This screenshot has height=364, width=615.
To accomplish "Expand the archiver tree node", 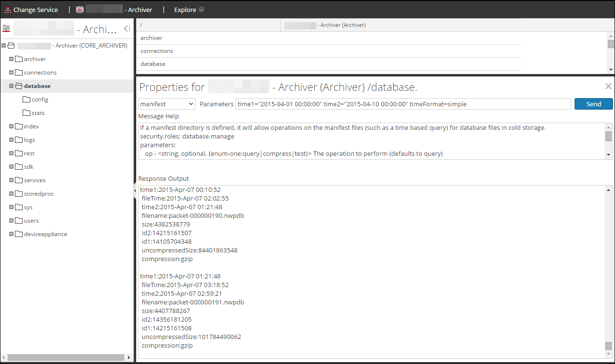I will click(x=12, y=59).
